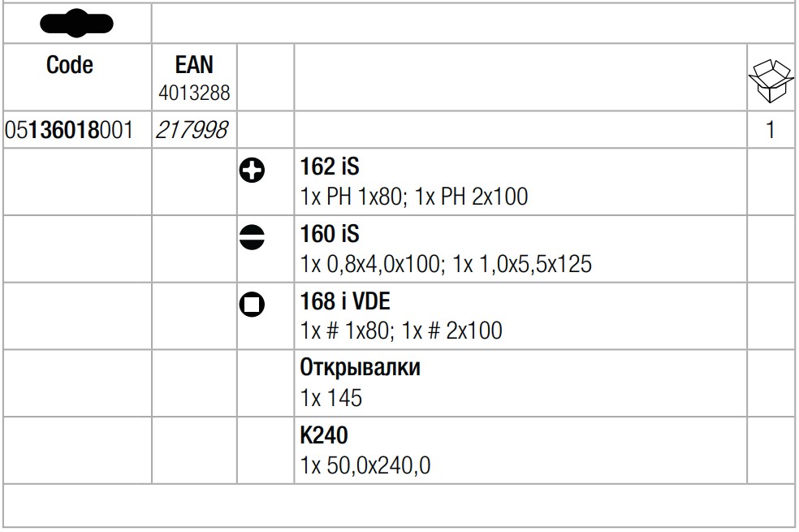Select the Code column header
799x532 pixels.
click(x=70, y=65)
